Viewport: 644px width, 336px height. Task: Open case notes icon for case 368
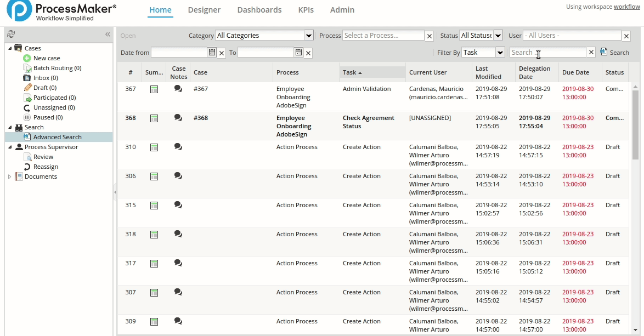(178, 118)
